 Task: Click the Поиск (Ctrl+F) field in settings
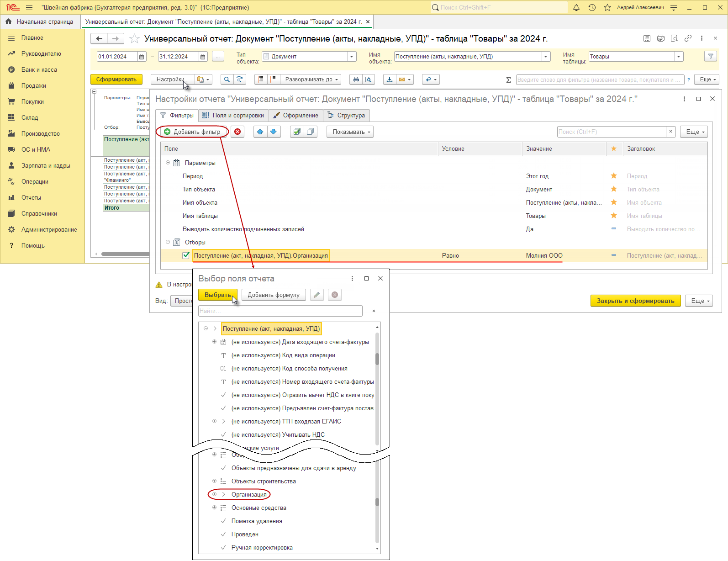612,132
